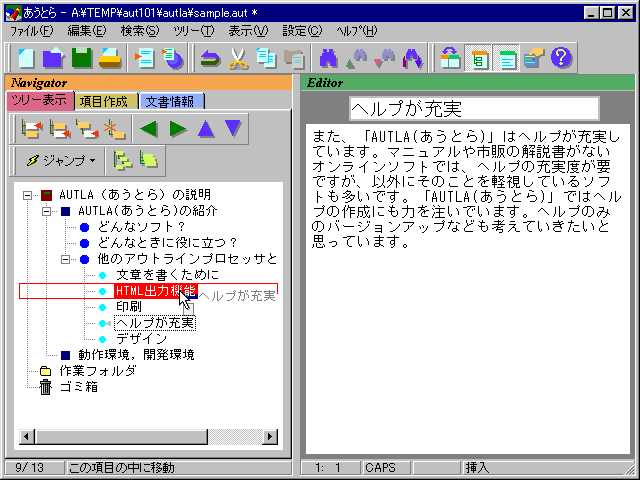640x480 pixels.
Task: Select the 文章を書くために tree item
Action: (167, 275)
